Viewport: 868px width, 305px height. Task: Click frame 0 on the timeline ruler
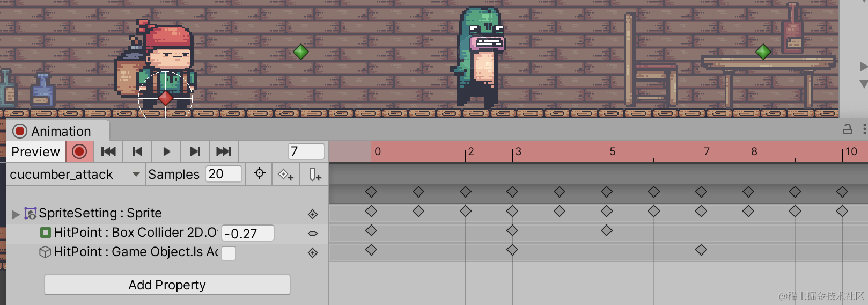(x=377, y=151)
